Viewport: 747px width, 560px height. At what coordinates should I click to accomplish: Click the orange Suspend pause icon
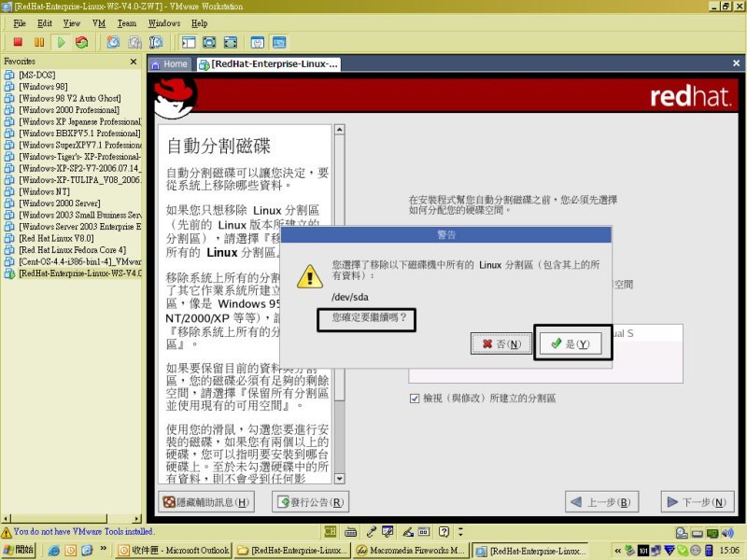39,42
